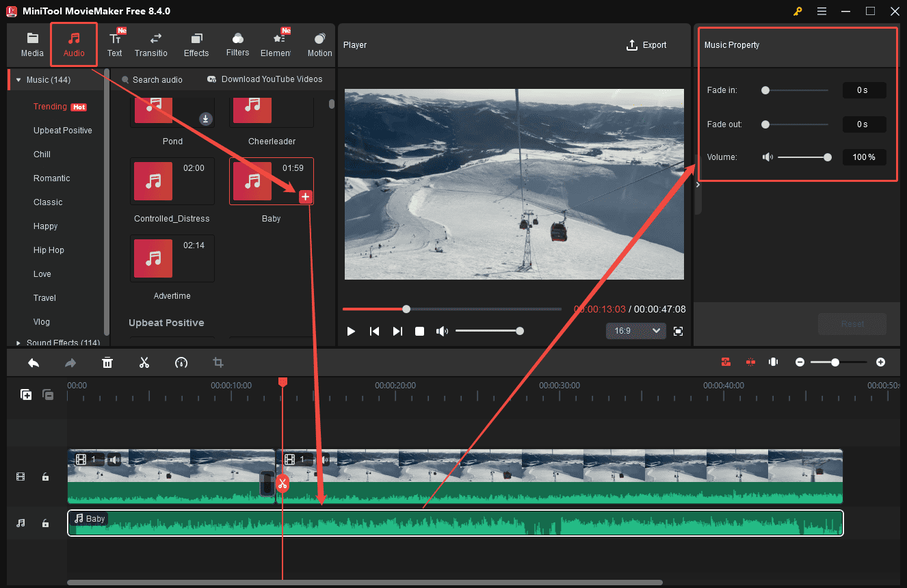Image resolution: width=907 pixels, height=588 pixels.
Task: Download the Pond music track
Action: [x=205, y=119]
